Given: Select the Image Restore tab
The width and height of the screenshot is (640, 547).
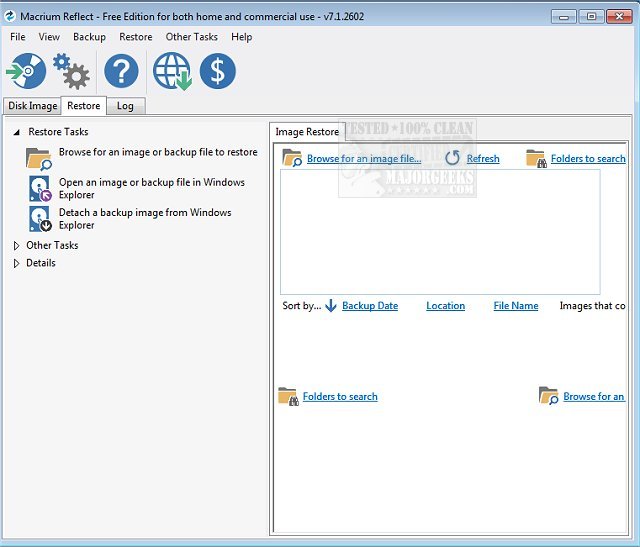Looking at the screenshot, I should coord(307,132).
